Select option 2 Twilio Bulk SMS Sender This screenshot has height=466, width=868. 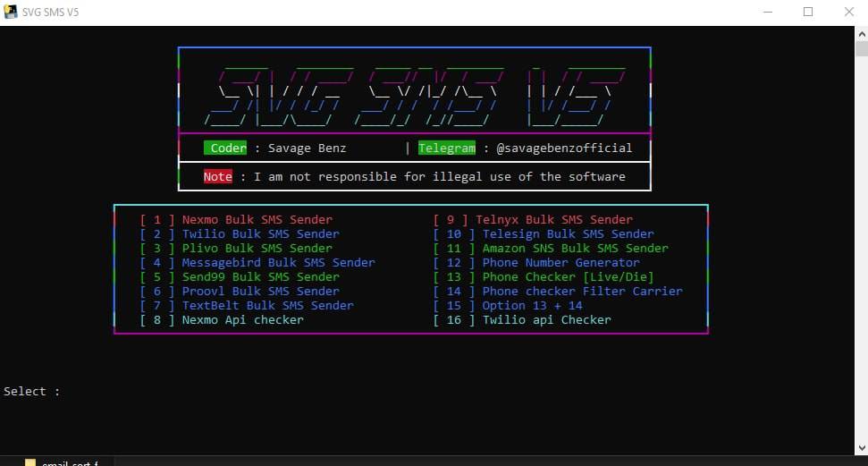(x=240, y=233)
